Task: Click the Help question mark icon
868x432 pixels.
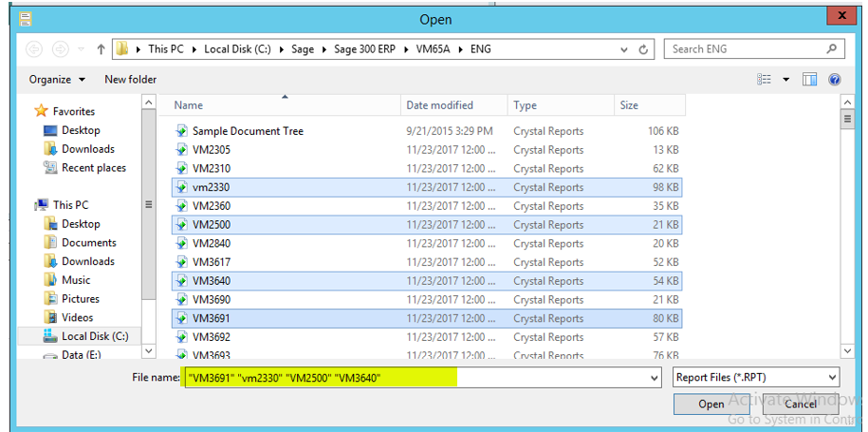Action: click(835, 80)
